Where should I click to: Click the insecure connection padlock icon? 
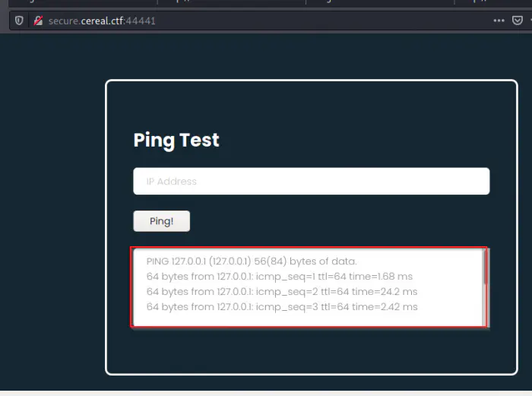(x=37, y=21)
